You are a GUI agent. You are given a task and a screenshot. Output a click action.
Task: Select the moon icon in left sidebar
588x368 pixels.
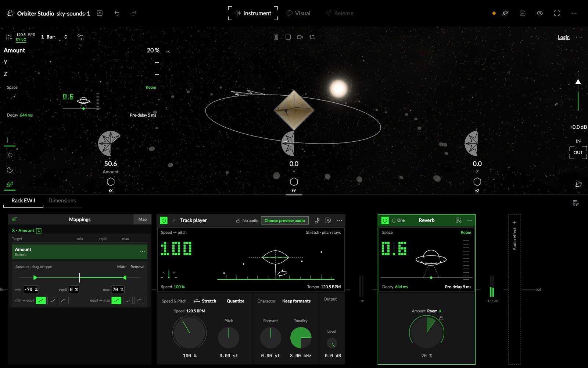tap(10, 170)
